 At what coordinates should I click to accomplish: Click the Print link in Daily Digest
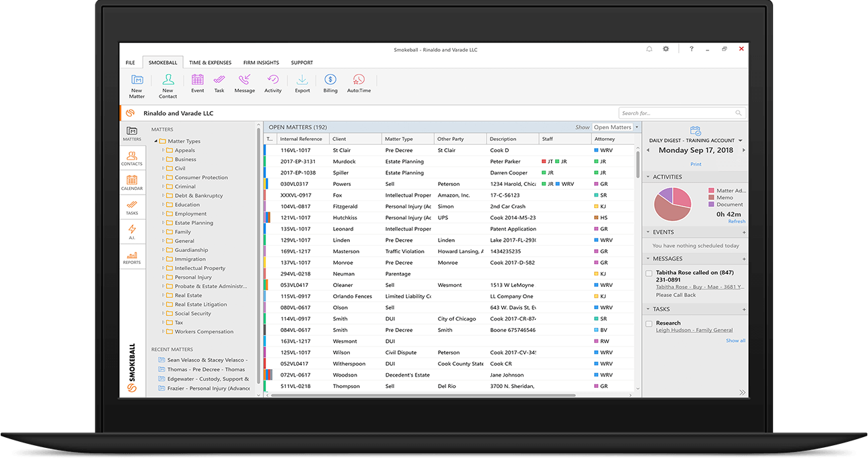pyautogui.click(x=696, y=164)
